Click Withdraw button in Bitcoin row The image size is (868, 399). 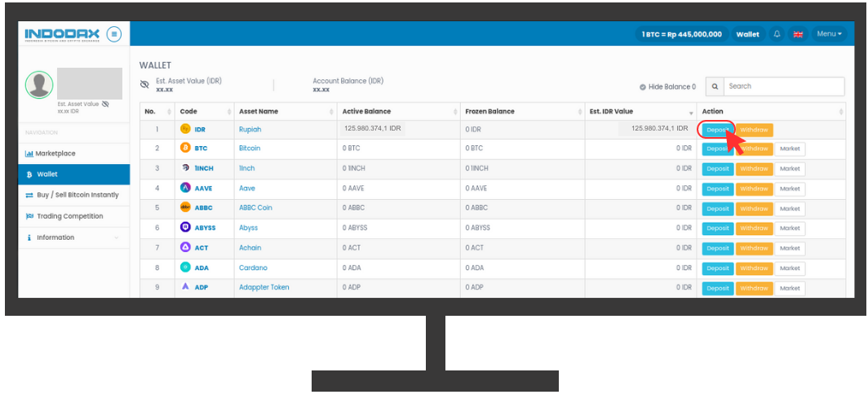[x=754, y=149]
